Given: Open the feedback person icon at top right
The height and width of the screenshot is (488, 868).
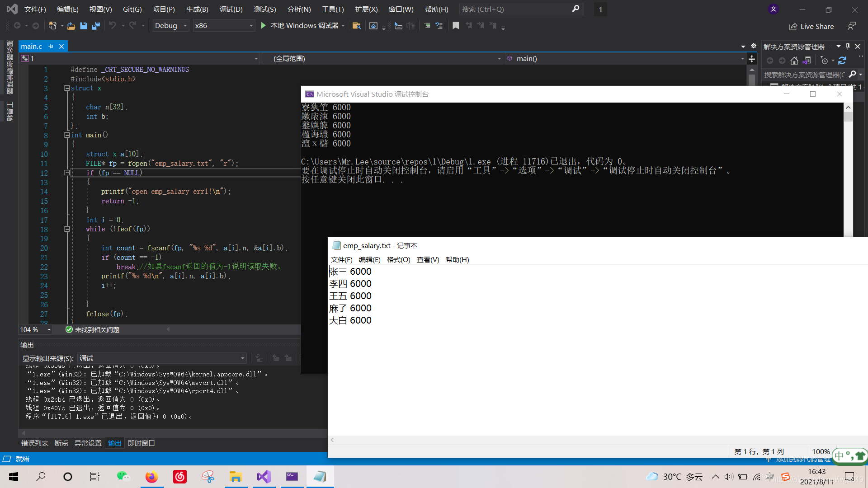Looking at the screenshot, I should click(852, 26).
